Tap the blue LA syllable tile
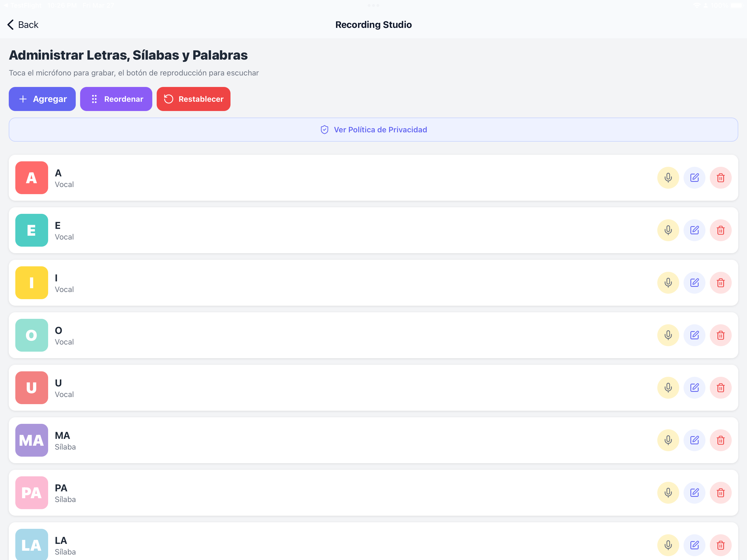 tap(32, 544)
